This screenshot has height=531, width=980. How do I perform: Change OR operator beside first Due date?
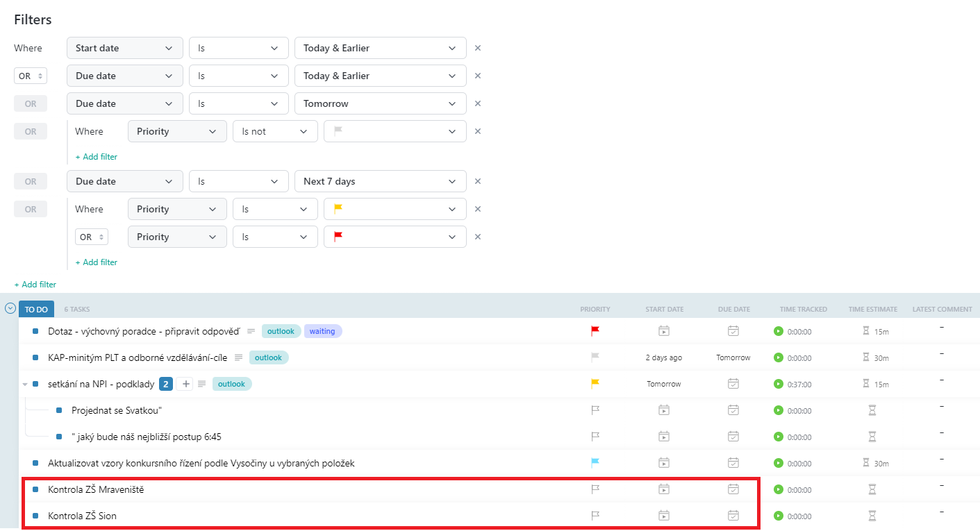coord(31,76)
